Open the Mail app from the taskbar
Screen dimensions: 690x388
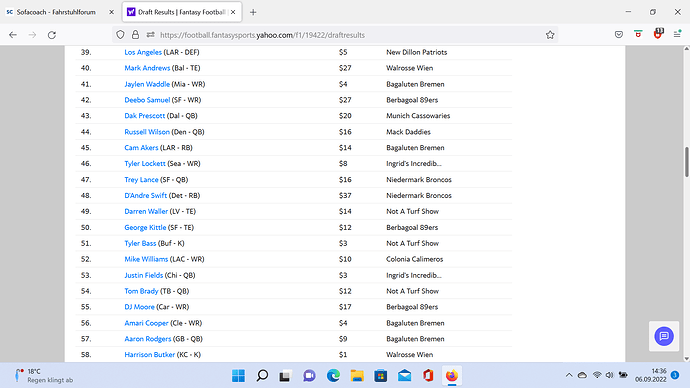point(404,376)
